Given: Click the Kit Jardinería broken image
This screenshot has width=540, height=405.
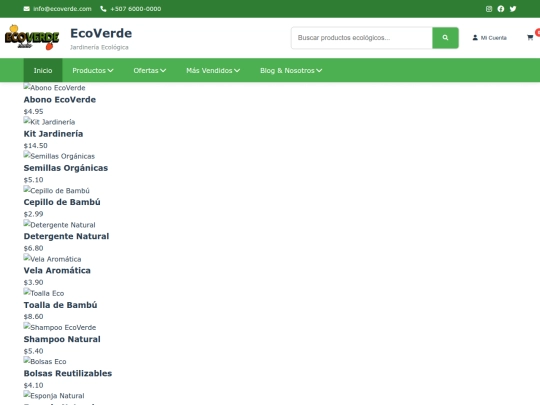Looking at the screenshot, I should pyautogui.click(x=49, y=122).
